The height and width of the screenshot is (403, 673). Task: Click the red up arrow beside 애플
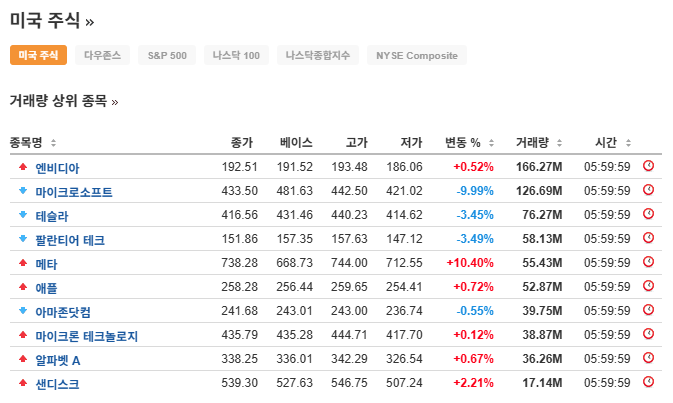tap(23, 287)
